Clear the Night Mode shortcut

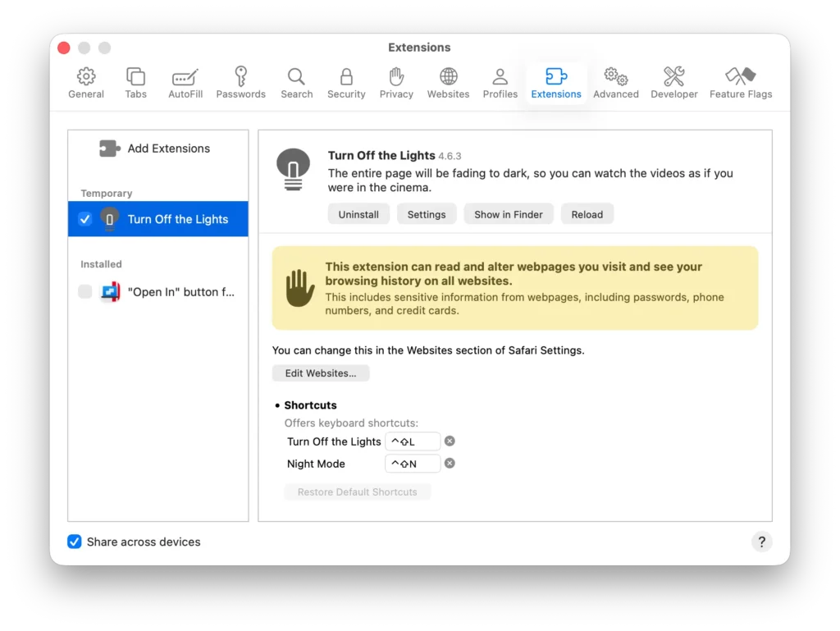pos(450,464)
